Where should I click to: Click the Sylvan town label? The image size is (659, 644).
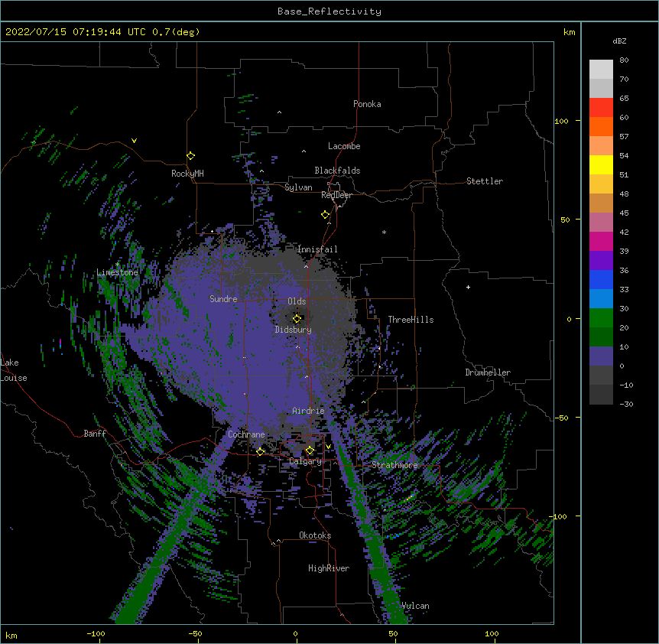pyautogui.click(x=298, y=187)
